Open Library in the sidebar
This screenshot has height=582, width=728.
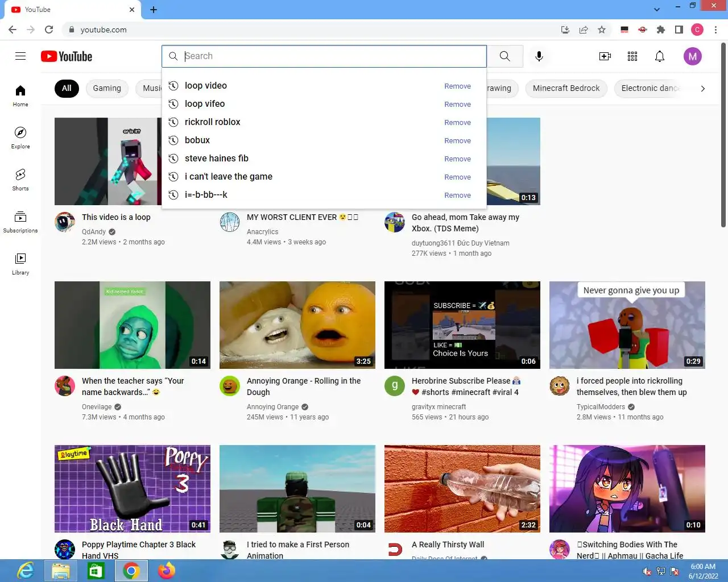20,264
